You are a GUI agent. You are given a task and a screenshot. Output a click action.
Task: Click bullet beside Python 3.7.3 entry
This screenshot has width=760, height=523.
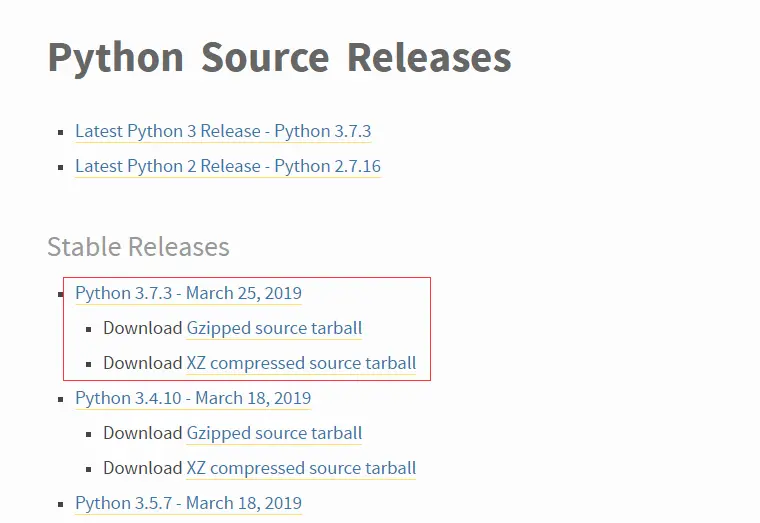[63, 294]
